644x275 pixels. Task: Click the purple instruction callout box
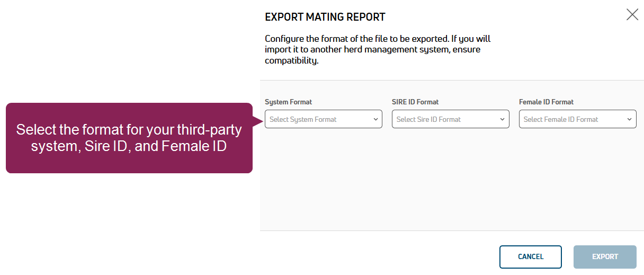[129, 138]
